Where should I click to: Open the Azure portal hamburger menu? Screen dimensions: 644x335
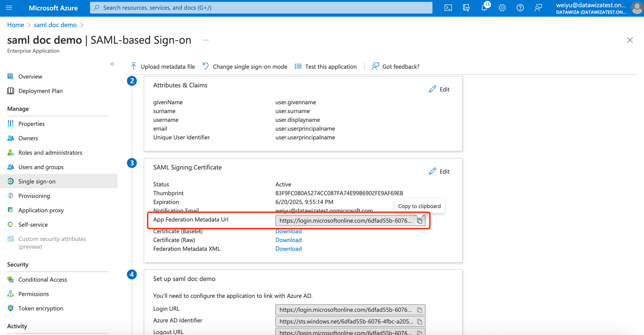(9, 8)
